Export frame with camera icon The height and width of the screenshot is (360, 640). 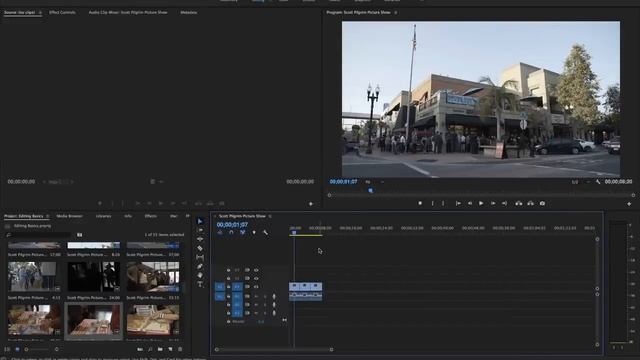tap(542, 203)
